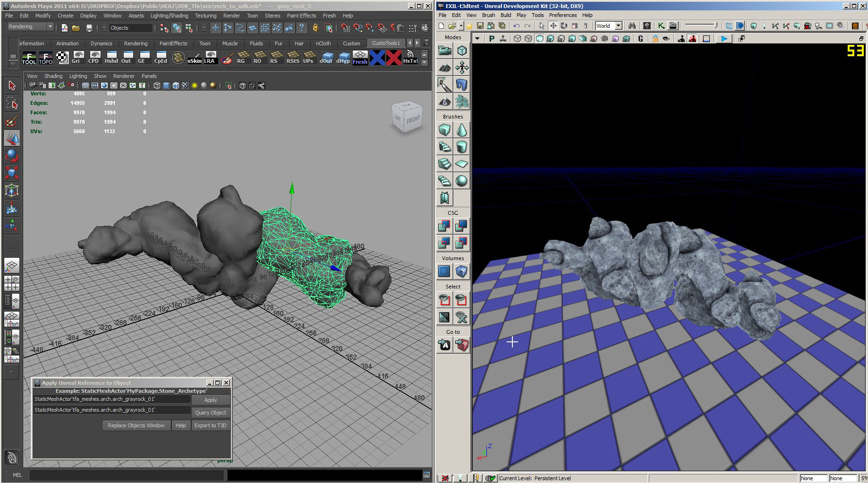Select the Sheet brush builder
This screenshot has height=483, width=868.
461,164
